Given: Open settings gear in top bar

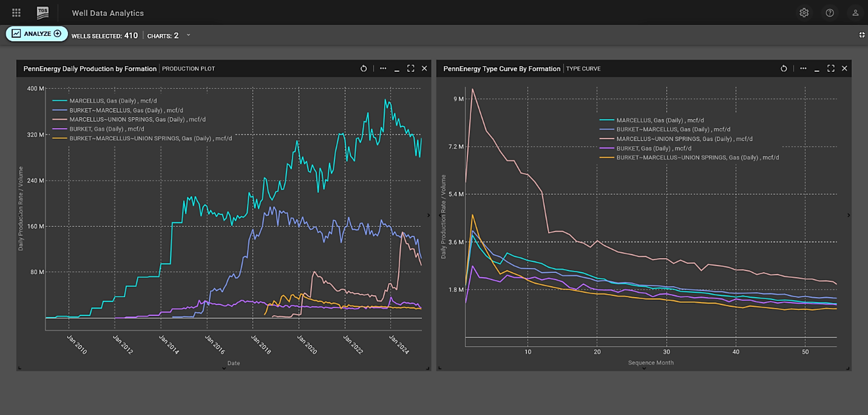Looking at the screenshot, I should [804, 13].
